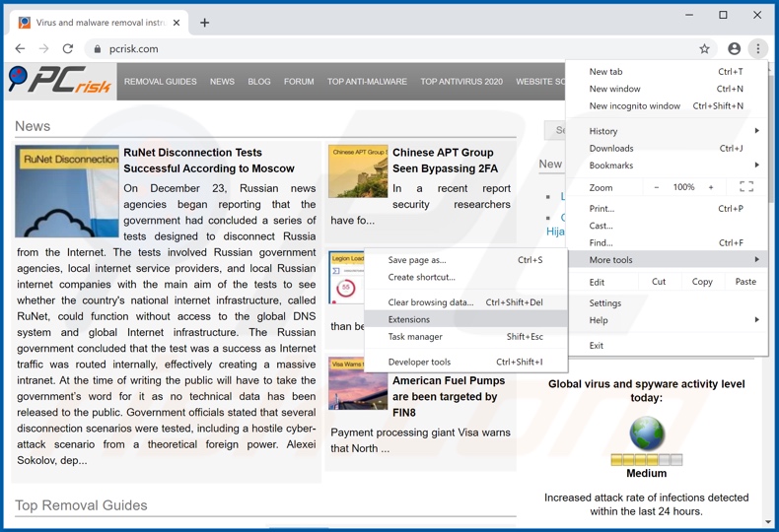Click the back navigation arrow

coord(20,48)
